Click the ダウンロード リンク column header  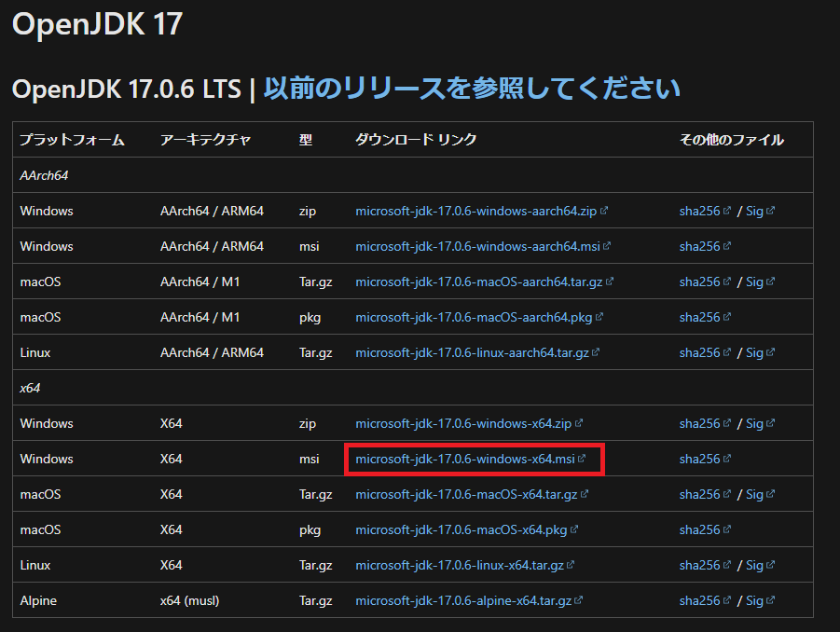pos(416,140)
